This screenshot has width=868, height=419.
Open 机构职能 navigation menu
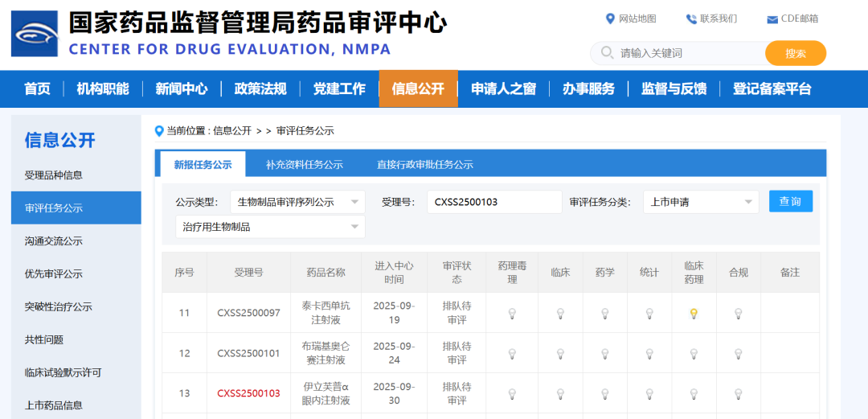pos(102,88)
